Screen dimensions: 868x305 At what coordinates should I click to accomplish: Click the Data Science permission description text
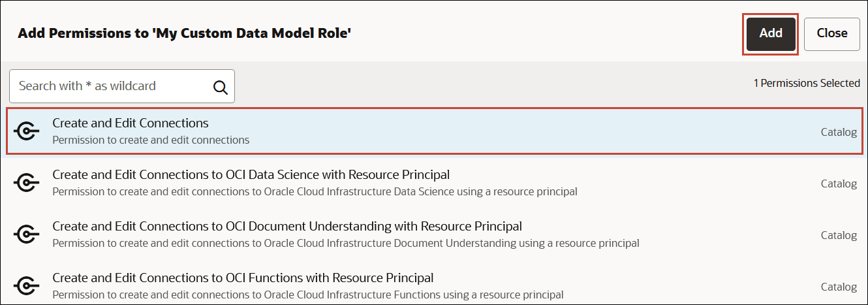coord(314,191)
